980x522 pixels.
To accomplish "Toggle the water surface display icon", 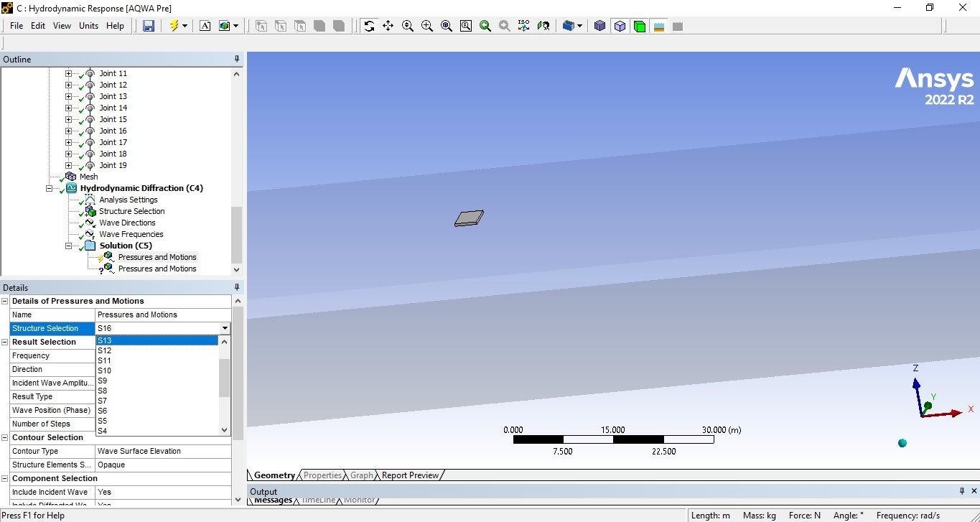I will [x=658, y=26].
